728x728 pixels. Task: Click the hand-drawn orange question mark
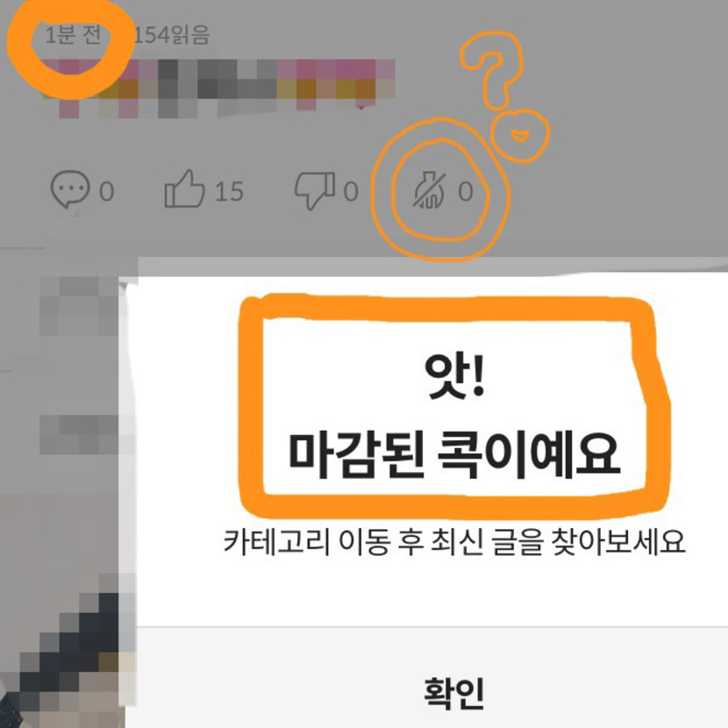[492, 69]
